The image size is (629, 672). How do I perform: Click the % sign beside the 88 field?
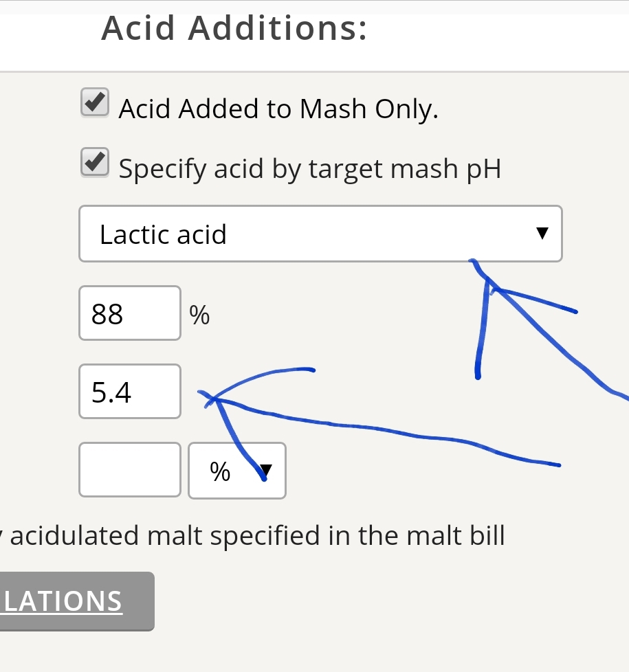pos(199,315)
